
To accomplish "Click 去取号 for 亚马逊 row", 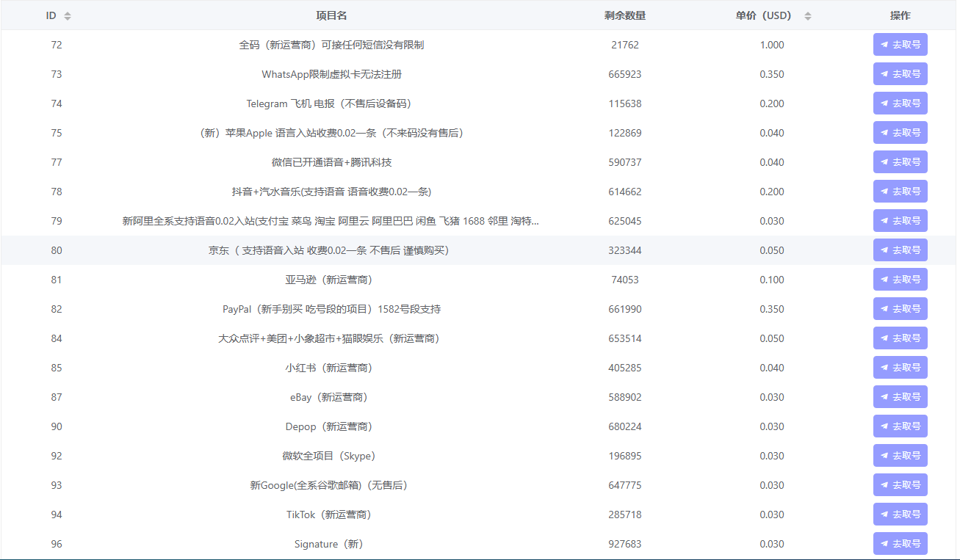I will 900,280.
